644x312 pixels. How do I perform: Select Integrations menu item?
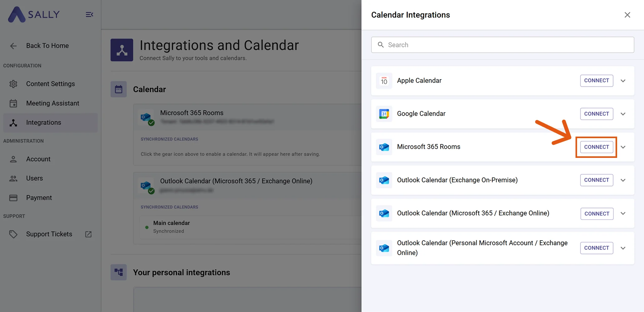(x=50, y=122)
